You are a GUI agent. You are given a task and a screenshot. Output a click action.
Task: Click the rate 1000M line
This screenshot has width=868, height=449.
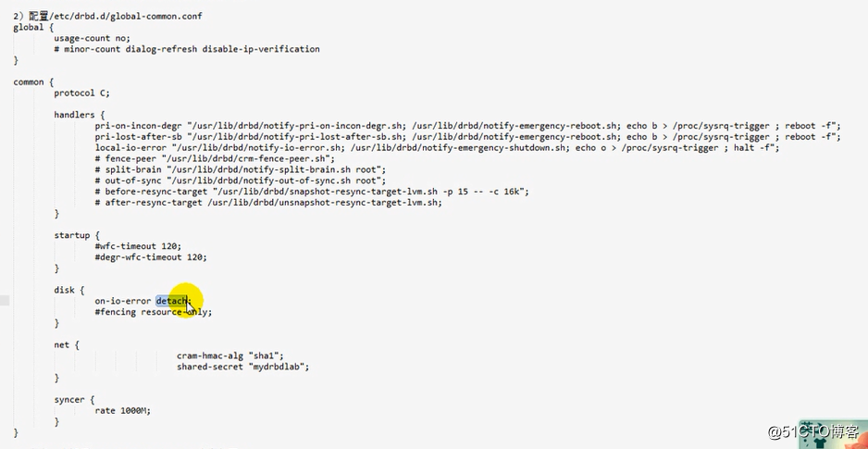point(122,411)
